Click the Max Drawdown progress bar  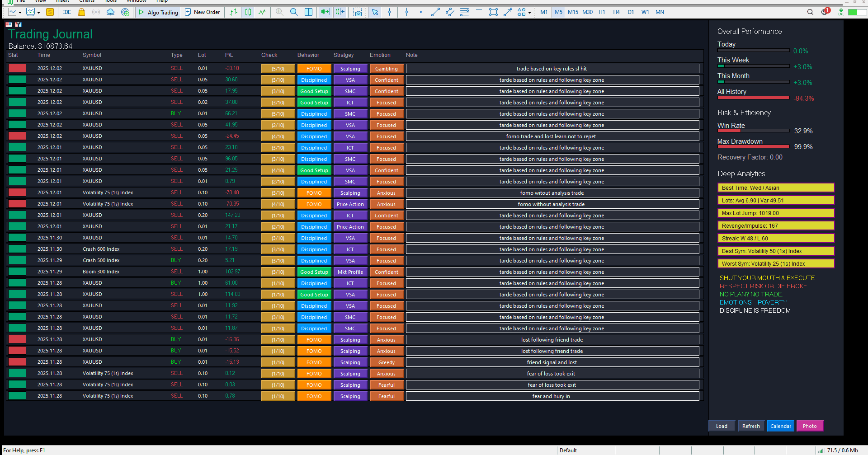753,146
